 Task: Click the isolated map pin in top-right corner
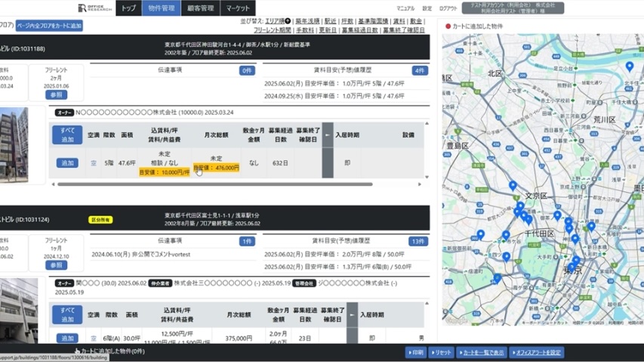630,67
